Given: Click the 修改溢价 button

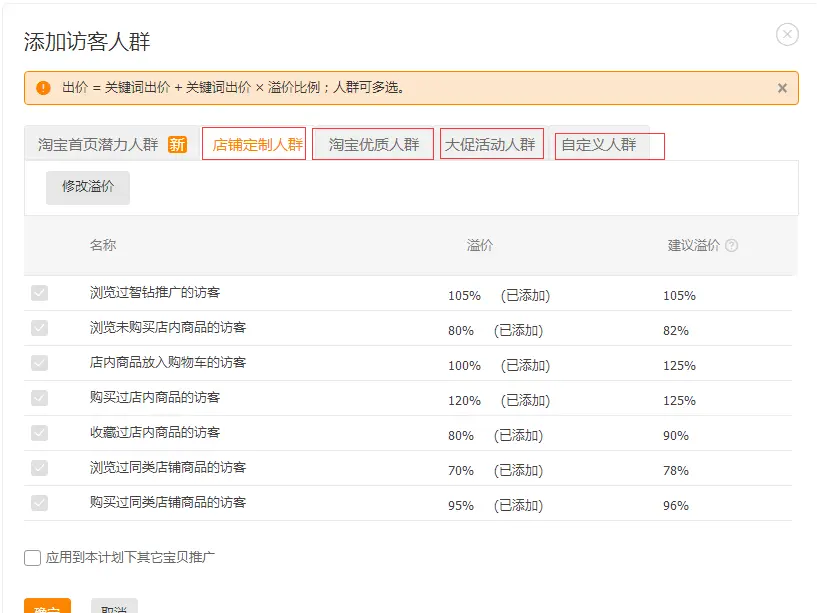Looking at the screenshot, I should point(88,187).
